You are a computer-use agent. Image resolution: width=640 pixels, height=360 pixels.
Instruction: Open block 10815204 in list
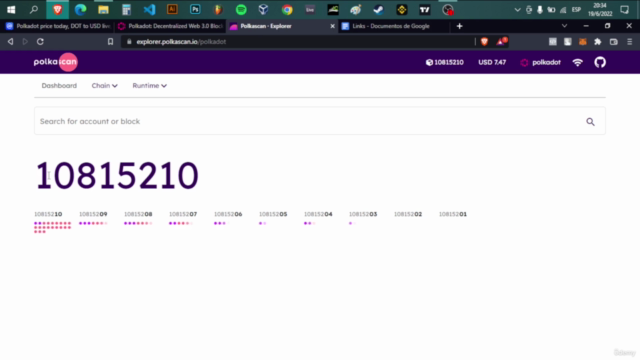[318, 214]
